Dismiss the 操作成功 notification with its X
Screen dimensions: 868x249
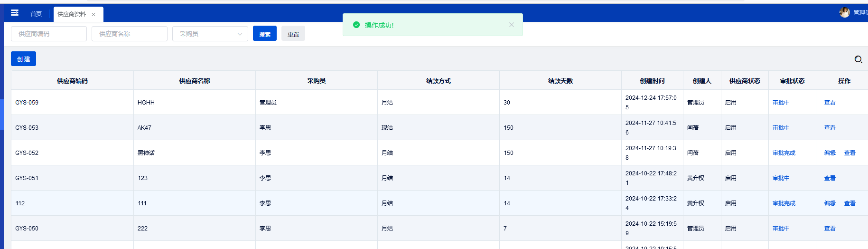511,25
